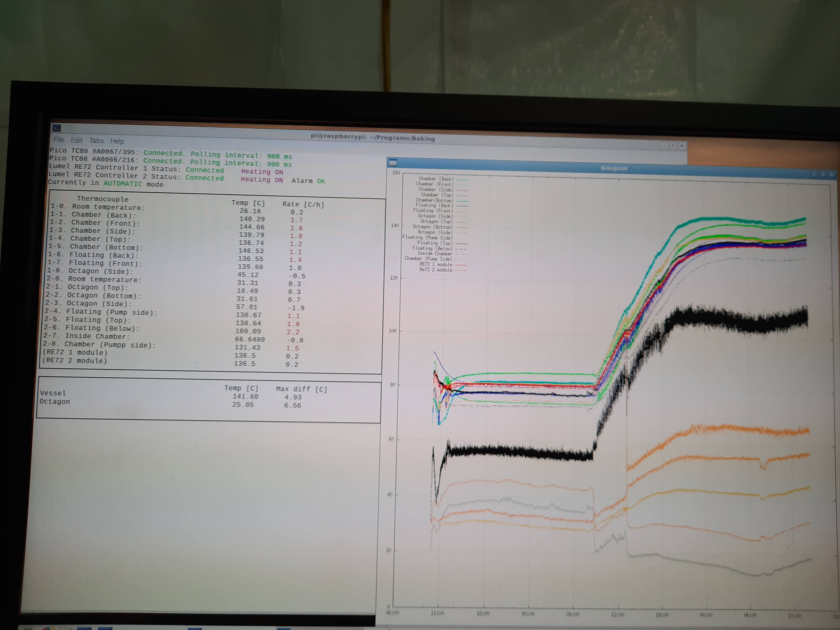Minimize the Baking terminal window
The width and height of the screenshot is (840, 630).
(x=664, y=146)
